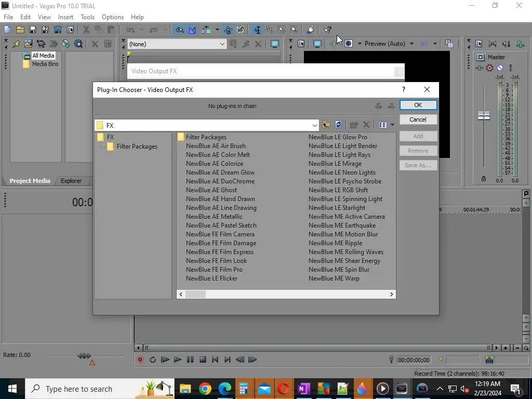
Task: Open the Tools menu
Action: (87, 17)
